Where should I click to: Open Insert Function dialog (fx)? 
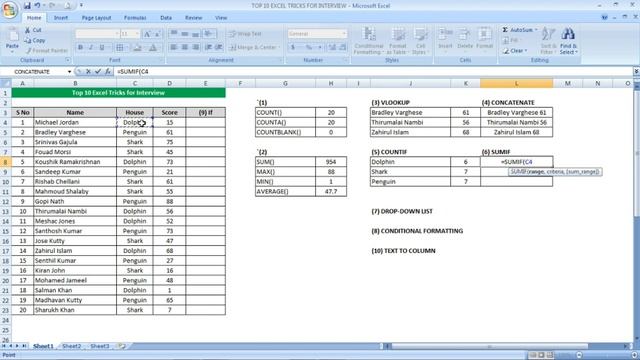coord(108,71)
